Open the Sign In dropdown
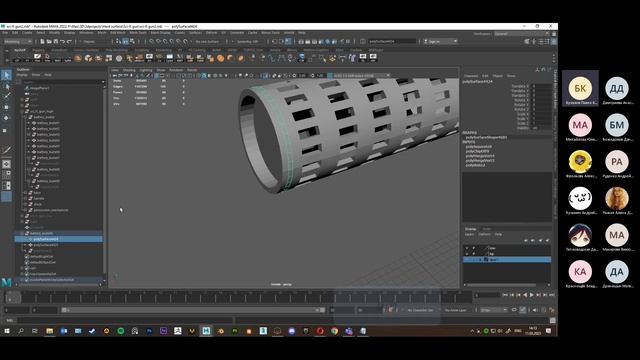Viewport: 640px width, 360px height. [x=440, y=41]
